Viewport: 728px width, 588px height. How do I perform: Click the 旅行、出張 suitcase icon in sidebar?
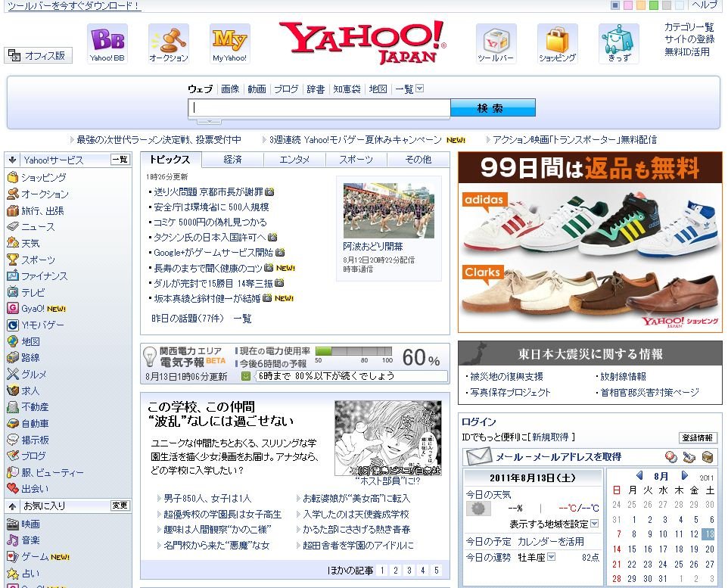tap(13, 210)
